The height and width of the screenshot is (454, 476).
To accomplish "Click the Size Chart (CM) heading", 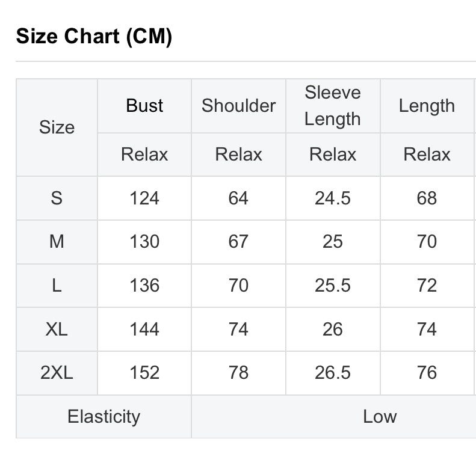I will [x=94, y=37].
